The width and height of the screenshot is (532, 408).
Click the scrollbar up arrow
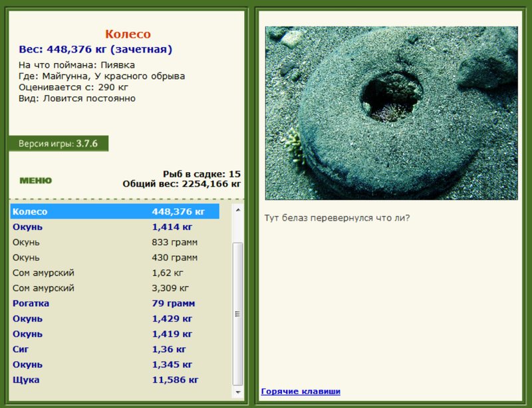pos(238,210)
